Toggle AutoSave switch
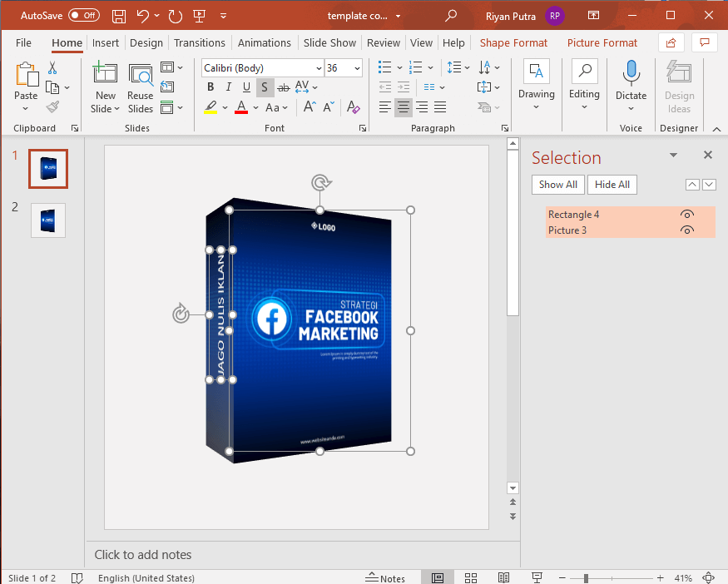Viewport: 728px width, 584px height. (83, 15)
